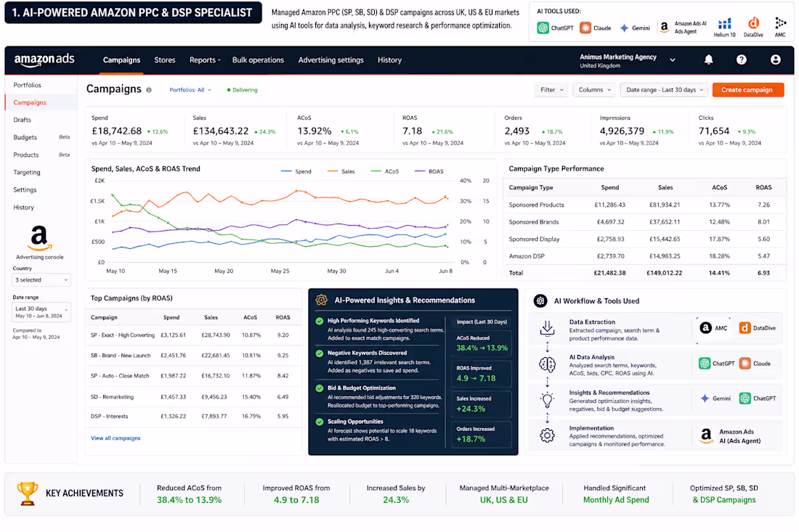This screenshot has width=799, height=532.
Task: Toggle Sales series in chart legend
Action: [341, 171]
